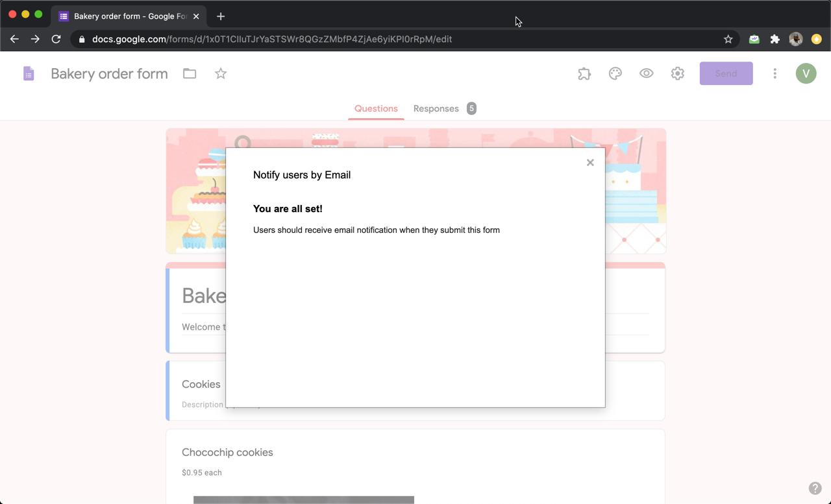The image size is (831, 504).
Task: Open the Help question mark icon
Action: click(815, 488)
